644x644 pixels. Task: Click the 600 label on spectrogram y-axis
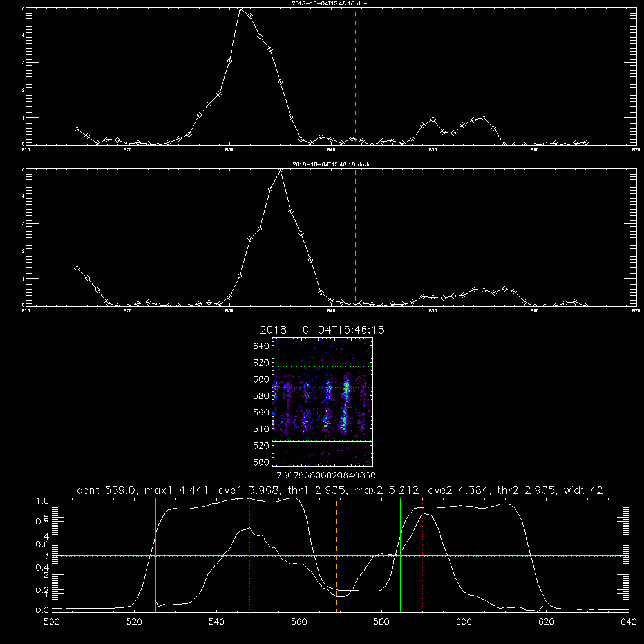(261, 379)
